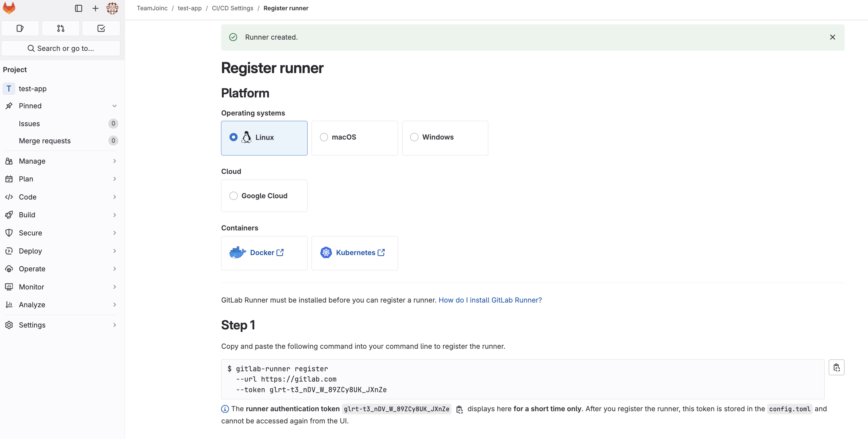This screenshot has height=439, width=868.
Task: Open Merge requests in sidebar
Action: (44, 141)
